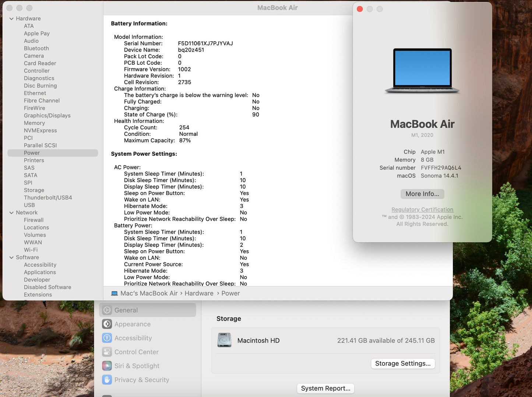This screenshot has width=532, height=397.
Task: Select ATA in the Hardware list
Action: coord(29,26)
